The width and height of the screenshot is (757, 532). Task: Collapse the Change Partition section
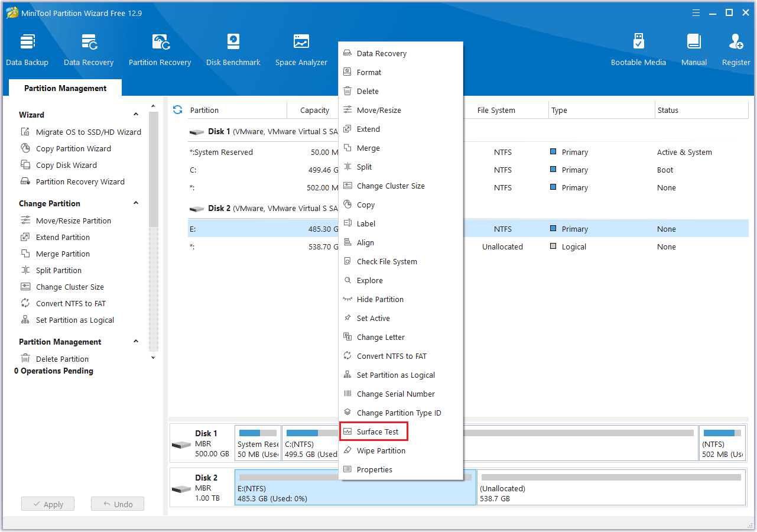pyautogui.click(x=136, y=203)
